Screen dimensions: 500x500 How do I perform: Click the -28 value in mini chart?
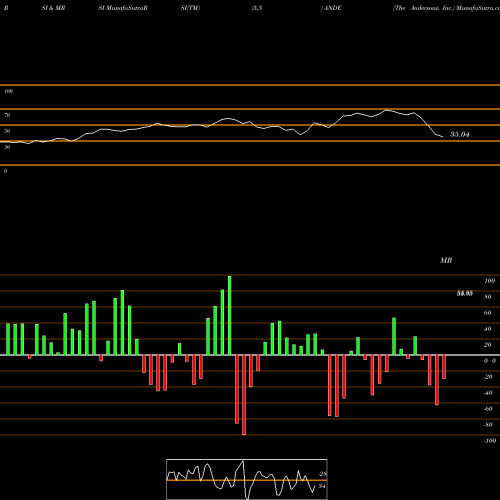pos(323,474)
